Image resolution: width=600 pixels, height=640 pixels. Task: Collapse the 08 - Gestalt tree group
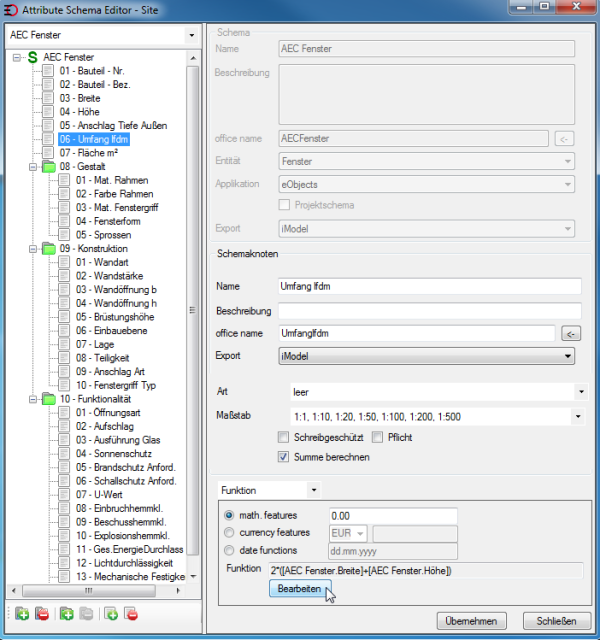(x=33, y=167)
